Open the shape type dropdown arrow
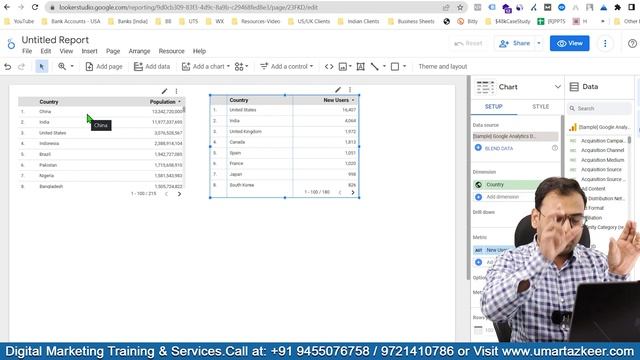This screenshot has height=360, width=640. point(404,67)
